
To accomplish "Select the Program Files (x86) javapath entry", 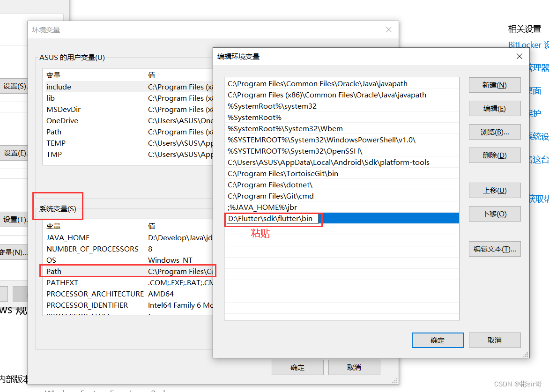I will [342, 95].
